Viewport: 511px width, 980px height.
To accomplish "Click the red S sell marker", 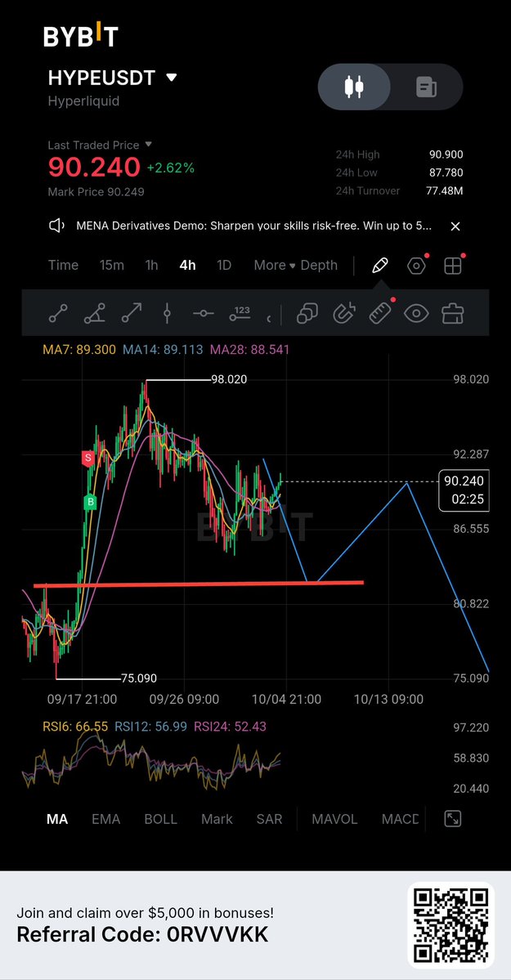I will click(88, 459).
